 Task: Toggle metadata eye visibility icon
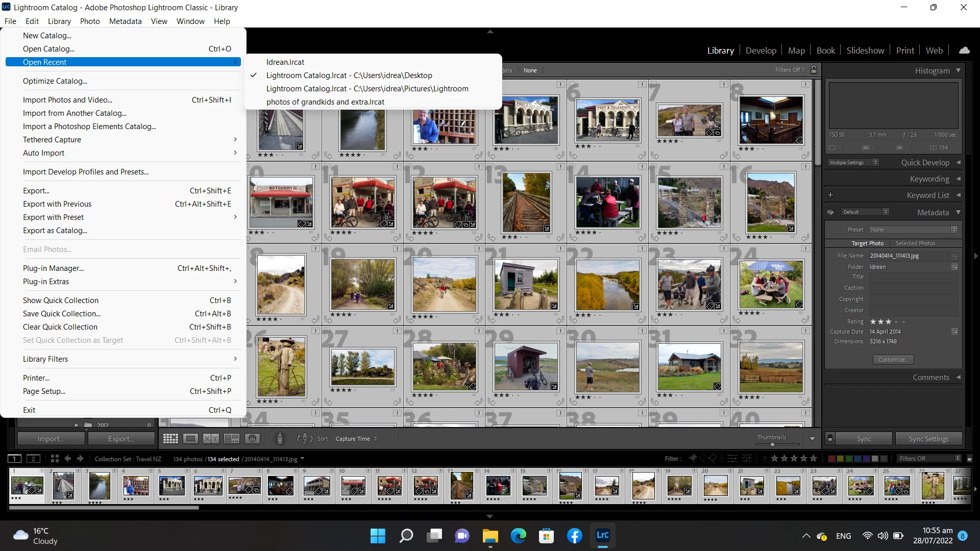[x=830, y=212]
